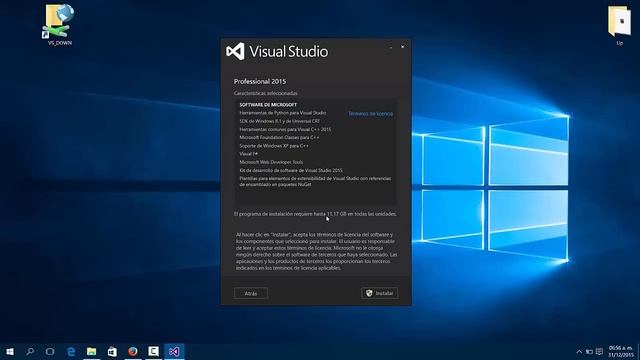Open the VS_DOWN desktop shortcut
The image size is (640, 360).
(60, 24)
